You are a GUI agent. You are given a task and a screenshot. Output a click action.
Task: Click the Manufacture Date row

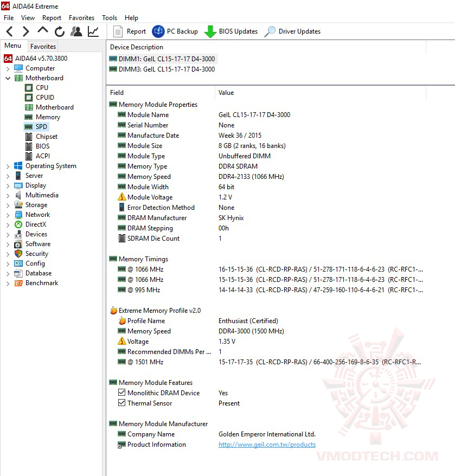click(x=266, y=136)
